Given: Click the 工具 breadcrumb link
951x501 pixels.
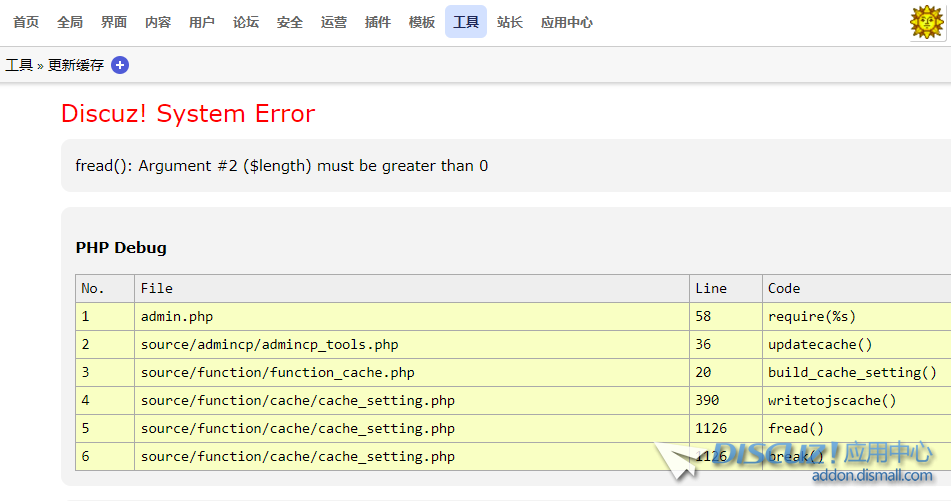Looking at the screenshot, I should coord(19,65).
